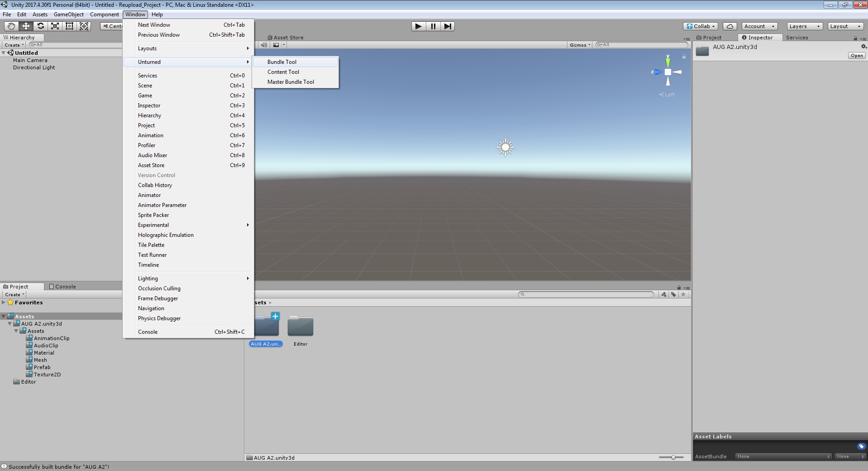
Task: Select the Editor folder thumbnail
Action: coord(300,331)
